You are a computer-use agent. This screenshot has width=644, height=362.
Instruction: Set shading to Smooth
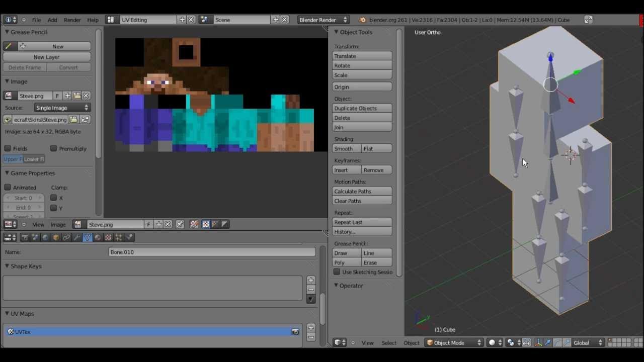pyautogui.click(x=347, y=148)
